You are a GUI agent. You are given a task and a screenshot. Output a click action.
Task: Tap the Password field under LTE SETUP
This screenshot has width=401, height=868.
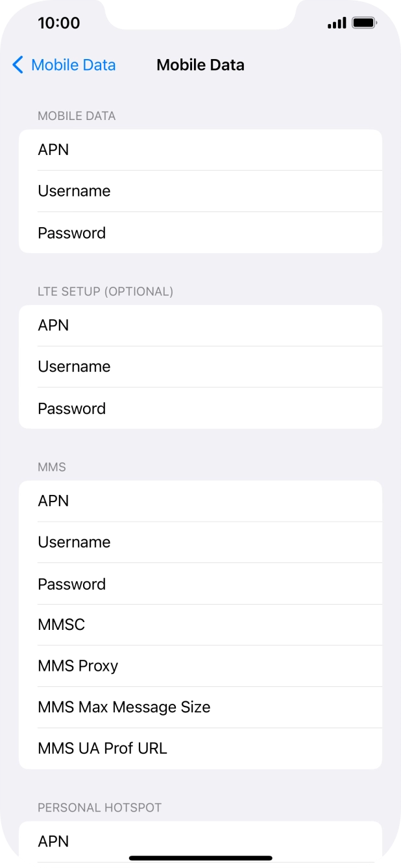click(200, 408)
